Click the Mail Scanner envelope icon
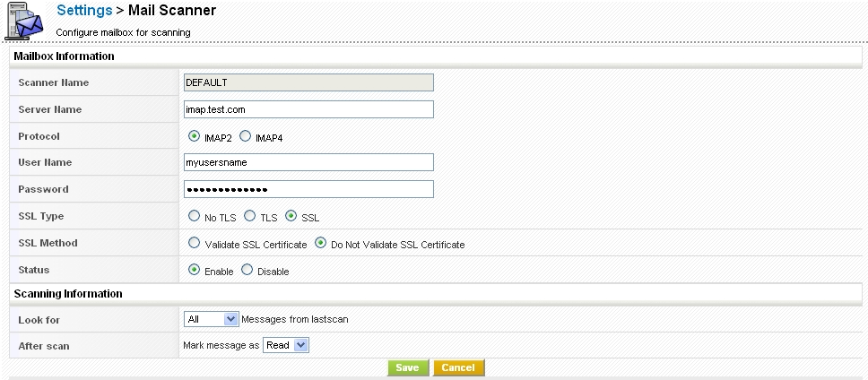The image size is (868, 380). coord(24,21)
